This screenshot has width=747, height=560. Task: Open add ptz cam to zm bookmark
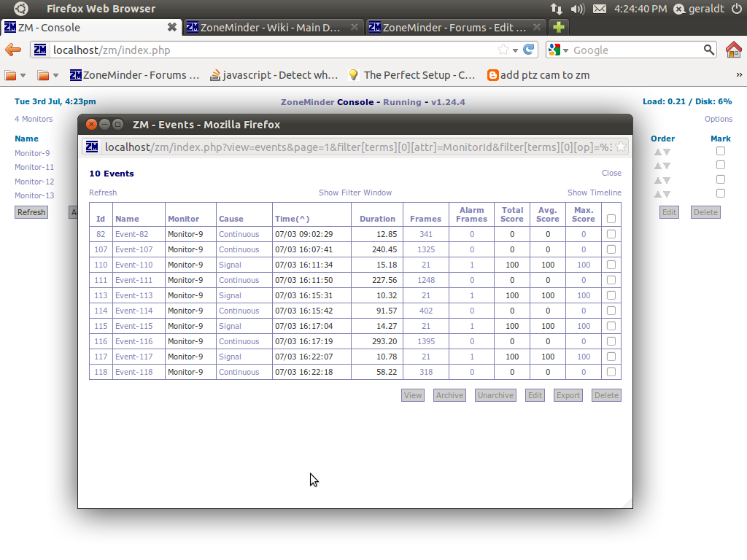click(x=538, y=75)
